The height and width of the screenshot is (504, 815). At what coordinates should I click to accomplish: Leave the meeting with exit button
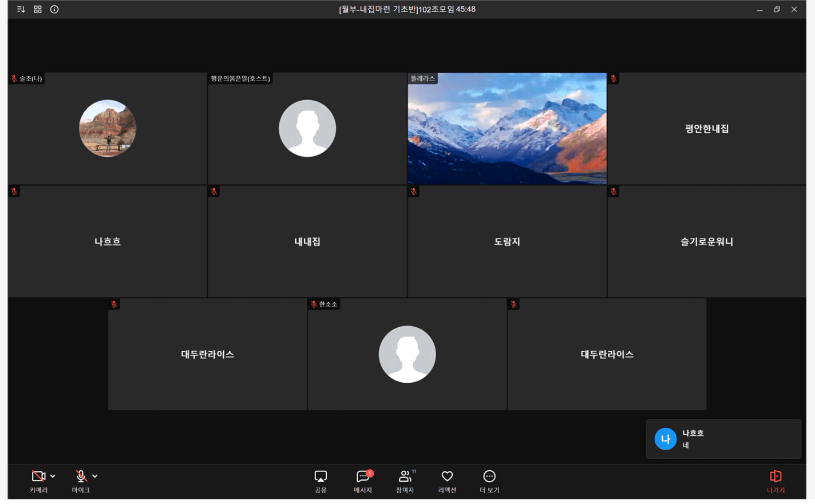click(x=776, y=481)
